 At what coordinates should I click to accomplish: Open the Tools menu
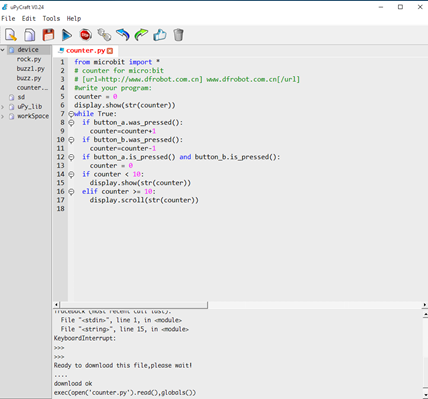51,18
